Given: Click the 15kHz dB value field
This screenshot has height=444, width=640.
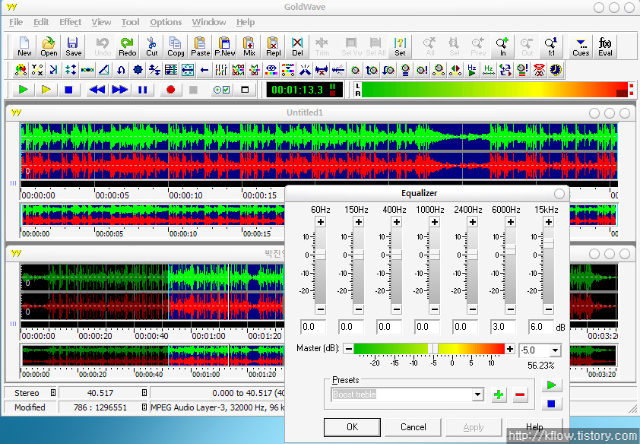Looking at the screenshot, I should [x=541, y=327].
